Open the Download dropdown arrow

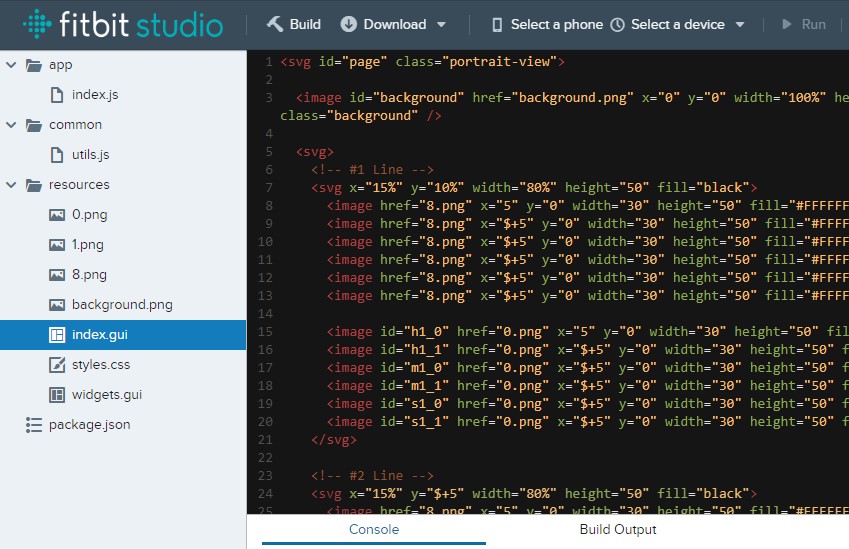point(441,24)
